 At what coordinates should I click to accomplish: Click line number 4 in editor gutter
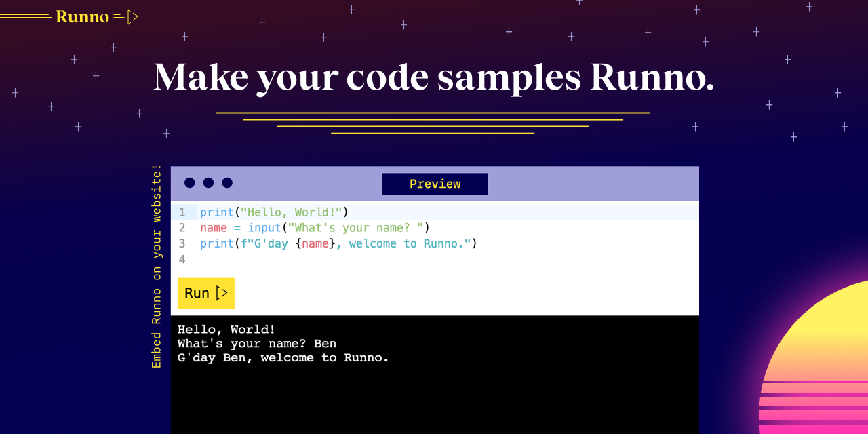pyautogui.click(x=182, y=259)
